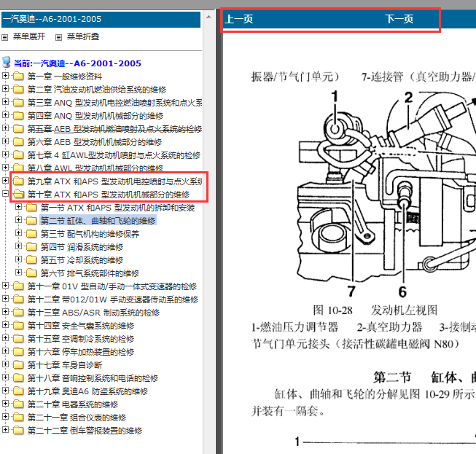476x454 pixels.
Task: Click folder icon of 第二十一章 组合仪表的维修
Action: [x=18, y=418]
